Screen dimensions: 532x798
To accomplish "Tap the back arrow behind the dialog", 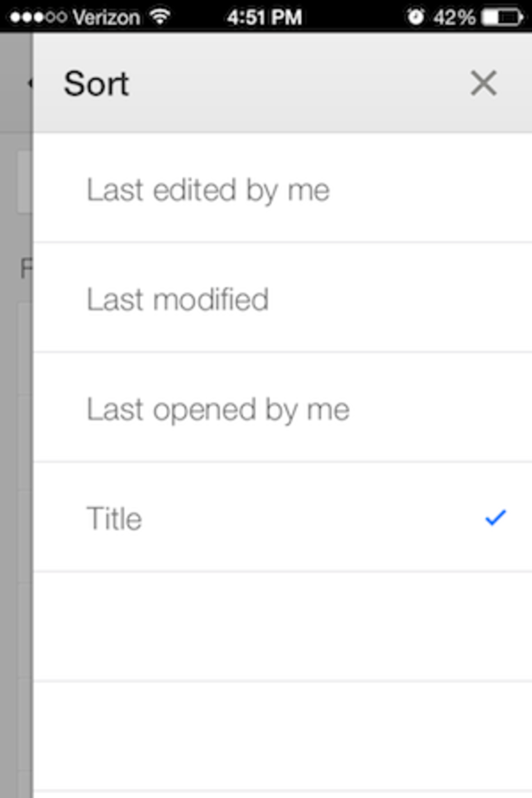I will pos(29,82).
